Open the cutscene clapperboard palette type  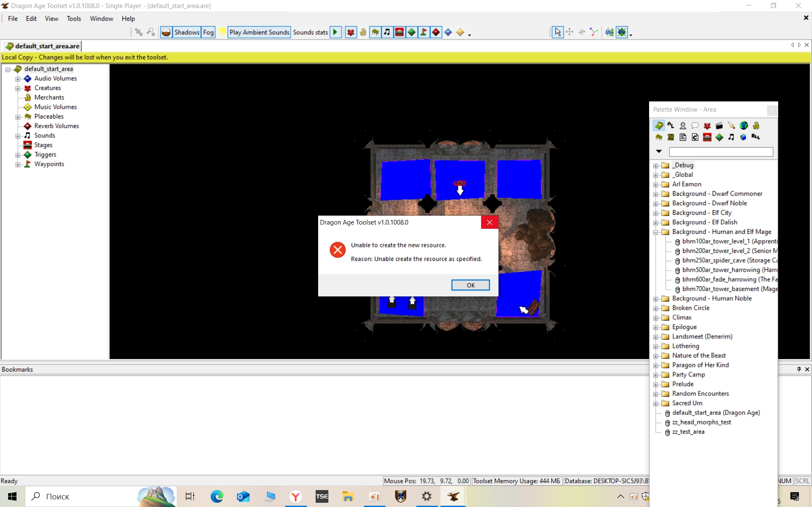tap(719, 126)
